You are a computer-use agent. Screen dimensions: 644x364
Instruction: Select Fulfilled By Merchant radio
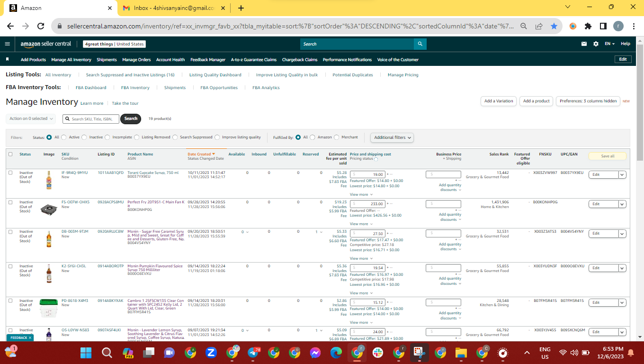[x=337, y=137]
